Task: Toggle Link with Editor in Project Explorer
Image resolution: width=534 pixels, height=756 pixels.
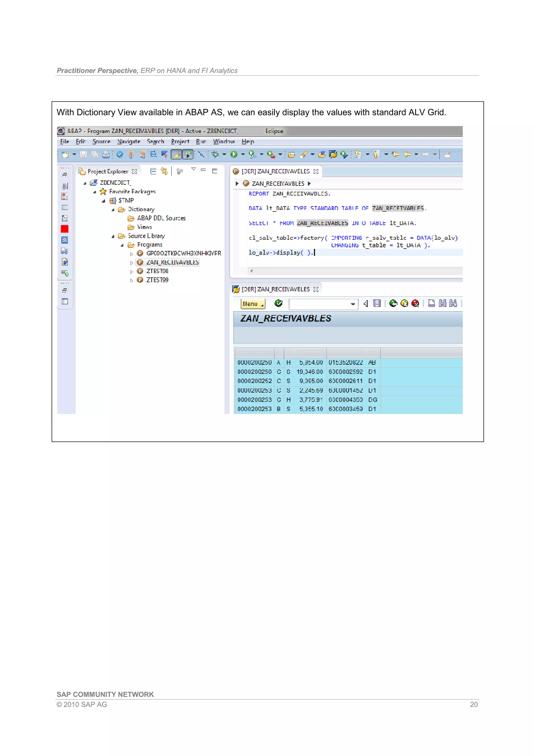Action: pos(164,171)
